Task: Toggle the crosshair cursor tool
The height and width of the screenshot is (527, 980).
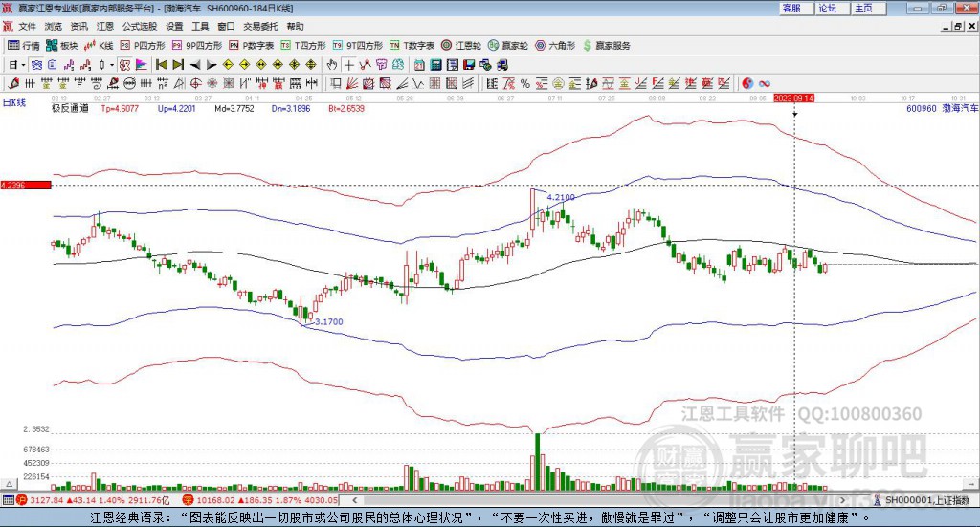Action: (348, 65)
